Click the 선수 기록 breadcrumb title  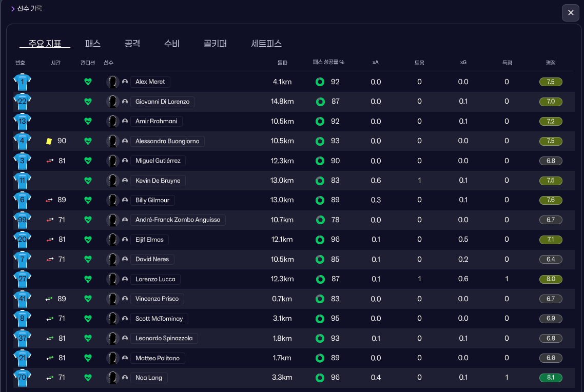point(29,9)
